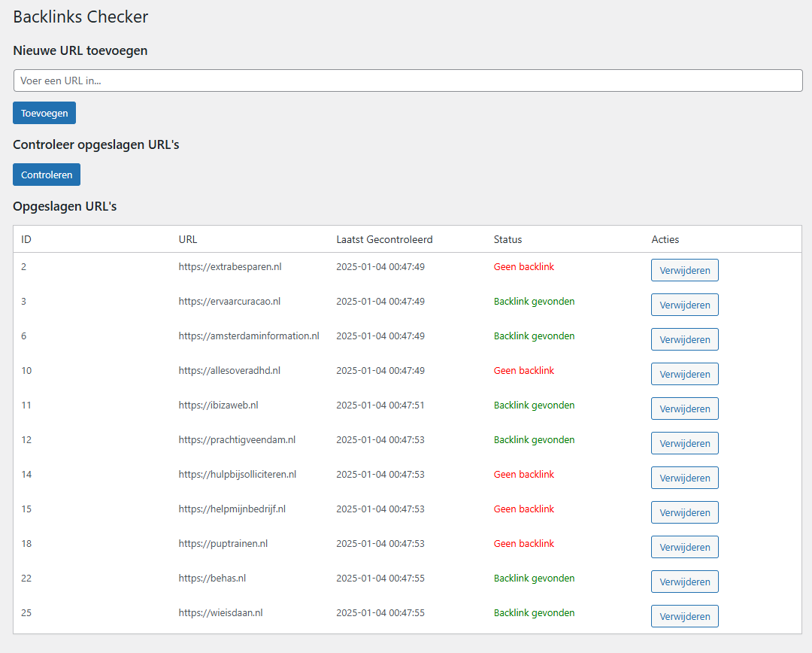
Task: Click 'Backlink gevonden' status for ibizaweb.nl
Action: point(534,405)
